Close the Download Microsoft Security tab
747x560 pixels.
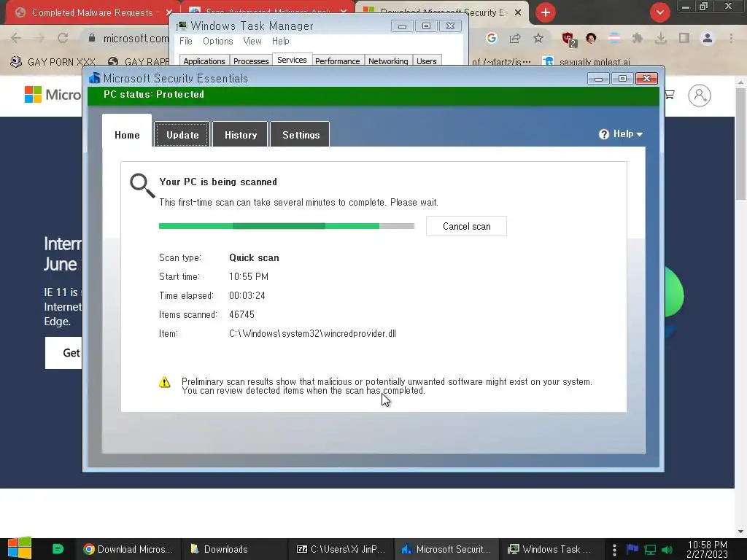518,13
